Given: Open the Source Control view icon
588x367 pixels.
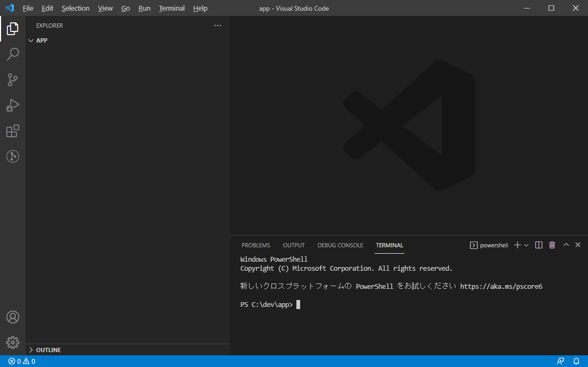Looking at the screenshot, I should click(12, 79).
